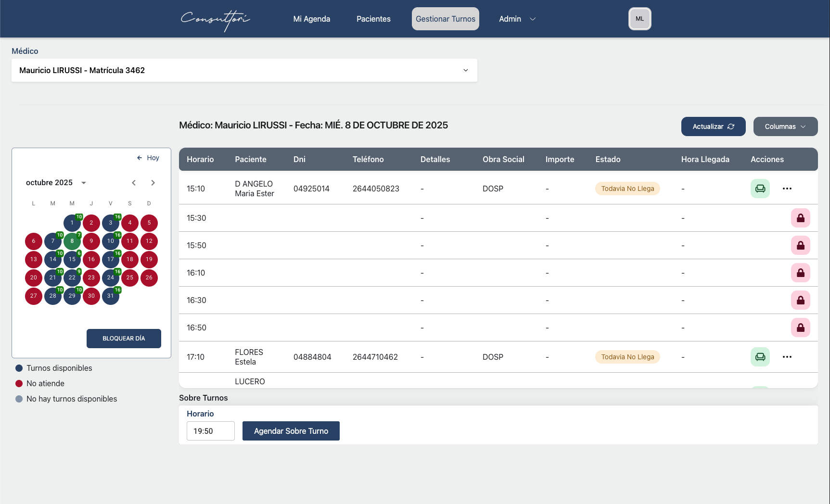Image resolution: width=830 pixels, height=504 pixels.
Task: Open the Admin menu
Action: click(x=517, y=19)
